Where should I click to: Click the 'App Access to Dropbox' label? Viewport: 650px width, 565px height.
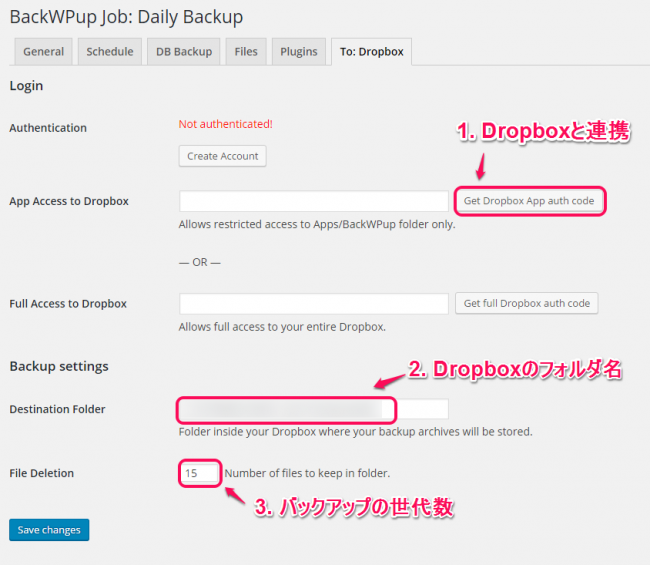(69, 201)
